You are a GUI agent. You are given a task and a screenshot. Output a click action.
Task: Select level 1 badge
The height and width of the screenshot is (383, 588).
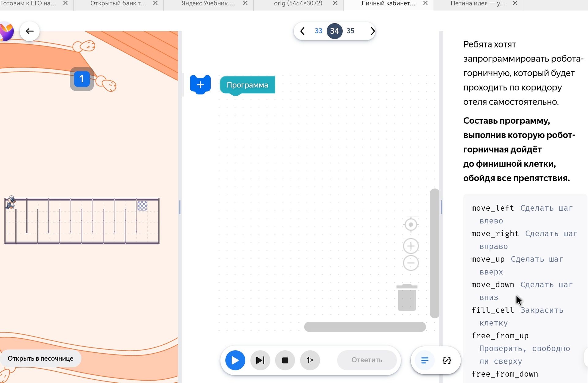coord(82,79)
